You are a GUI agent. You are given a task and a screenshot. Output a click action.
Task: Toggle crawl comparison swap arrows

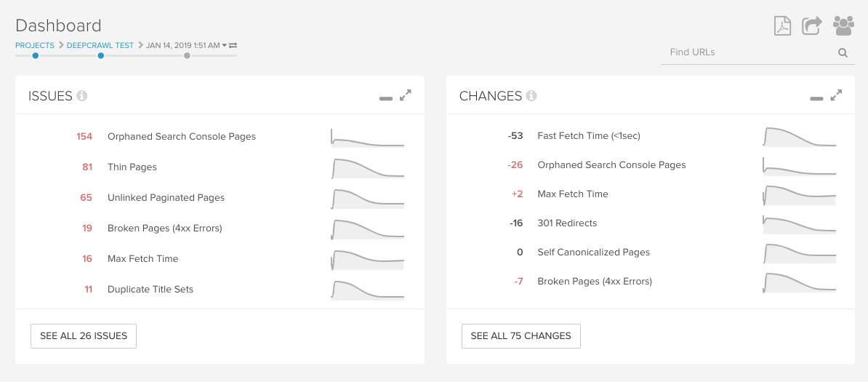pos(233,45)
